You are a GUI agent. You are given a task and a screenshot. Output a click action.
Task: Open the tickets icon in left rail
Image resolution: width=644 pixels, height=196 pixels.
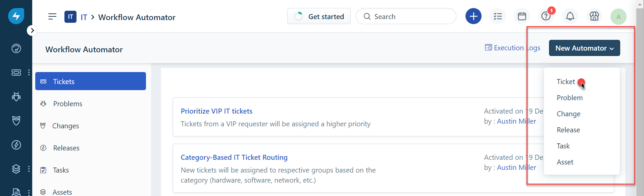click(x=16, y=72)
